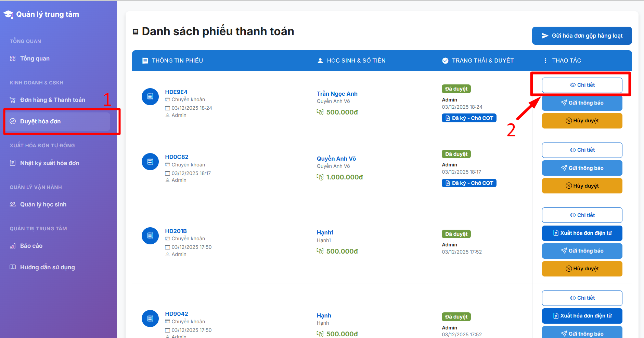Click the round receipt icon beside HD0C82
644x338 pixels.
(150, 162)
